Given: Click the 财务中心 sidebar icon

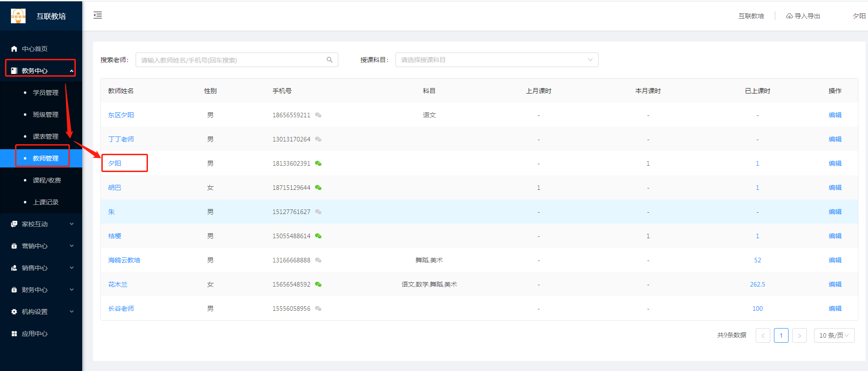Looking at the screenshot, I should [x=14, y=290].
